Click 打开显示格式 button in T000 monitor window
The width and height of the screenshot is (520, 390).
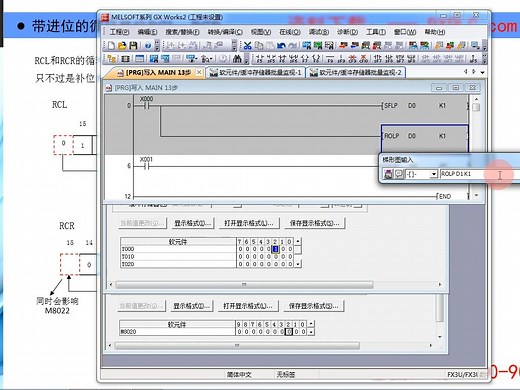[249, 223]
